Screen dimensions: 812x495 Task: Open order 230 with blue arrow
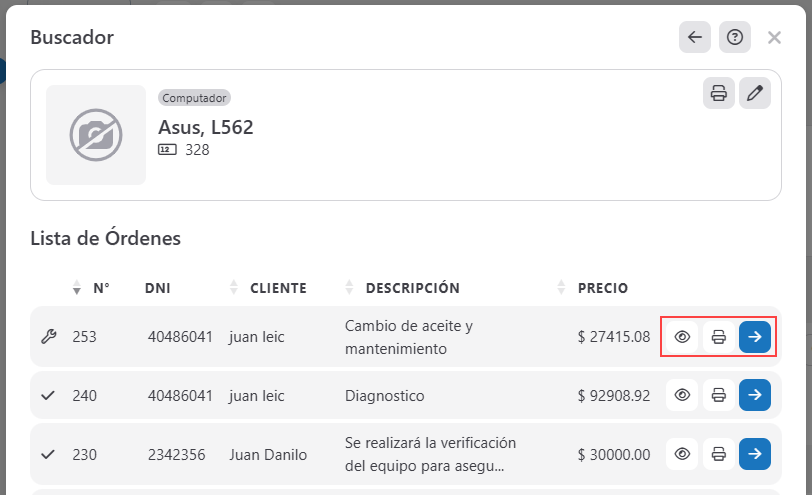[755, 454]
